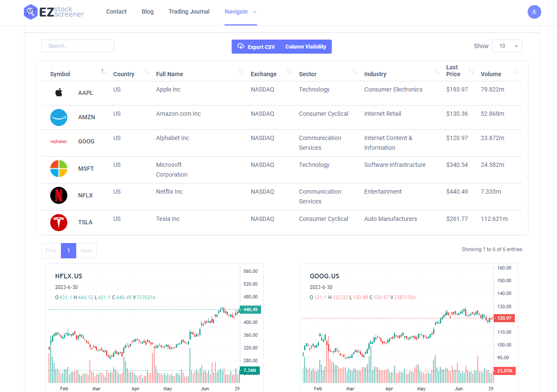Click the 7.34M volume label on NFLX chart
Viewport: 557px width, 392px height.
pyautogui.click(x=250, y=371)
